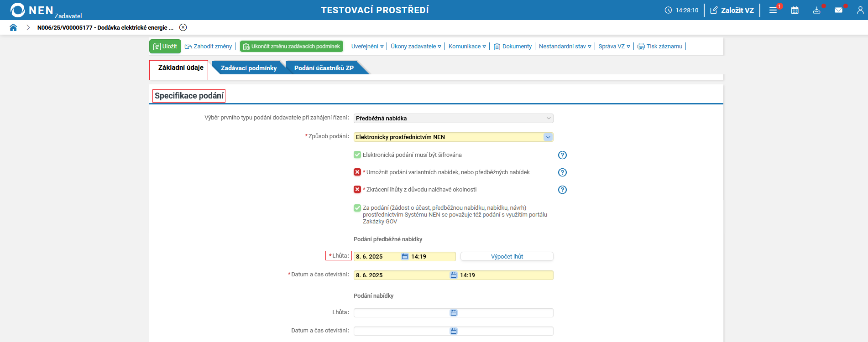
Task: Open the calendar icon in header
Action: click(795, 10)
